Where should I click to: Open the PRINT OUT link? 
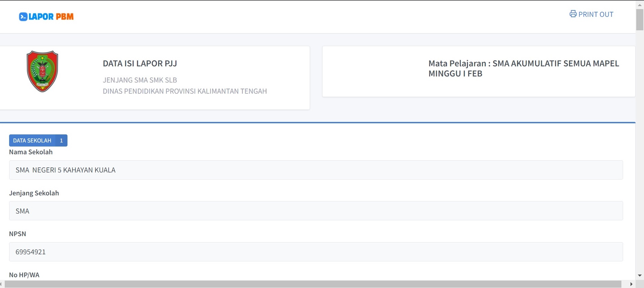pyautogui.click(x=595, y=14)
